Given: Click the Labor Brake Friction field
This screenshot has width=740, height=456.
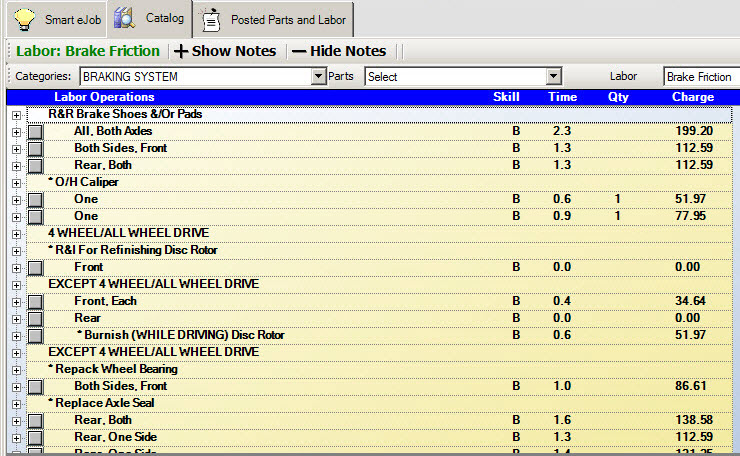Looking at the screenshot, I should [700, 76].
